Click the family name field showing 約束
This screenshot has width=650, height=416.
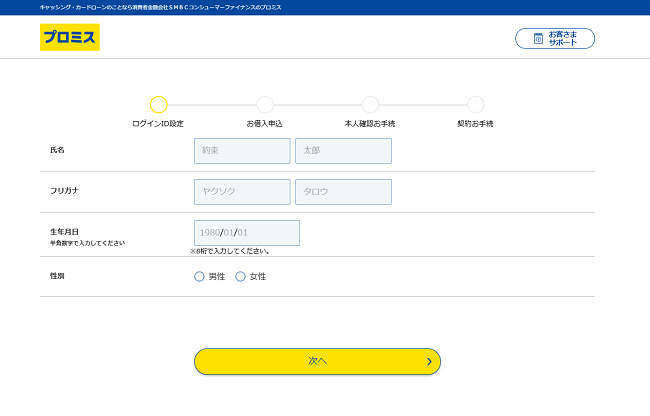(241, 151)
